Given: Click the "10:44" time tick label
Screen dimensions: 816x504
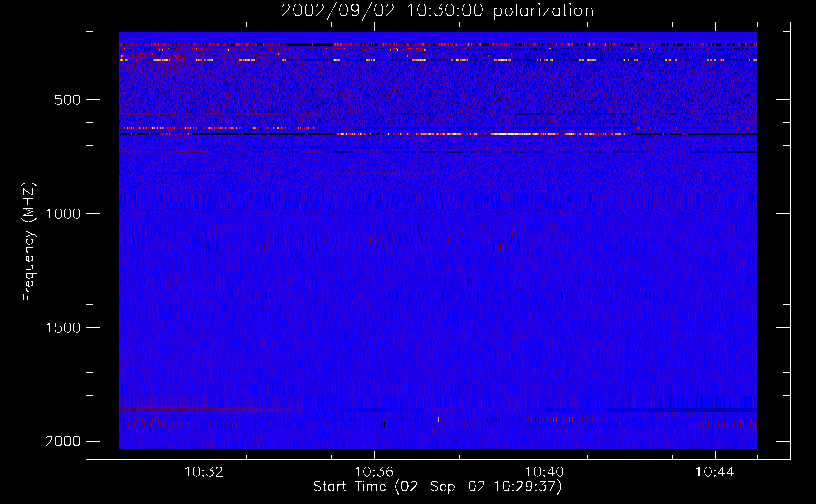Looking at the screenshot, I should pyautogui.click(x=715, y=472).
